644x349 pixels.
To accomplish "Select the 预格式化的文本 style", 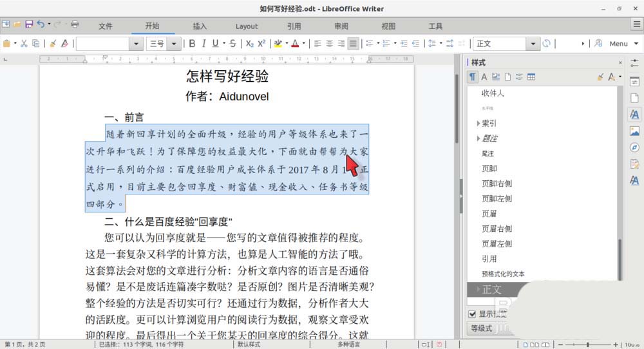I will 503,274.
